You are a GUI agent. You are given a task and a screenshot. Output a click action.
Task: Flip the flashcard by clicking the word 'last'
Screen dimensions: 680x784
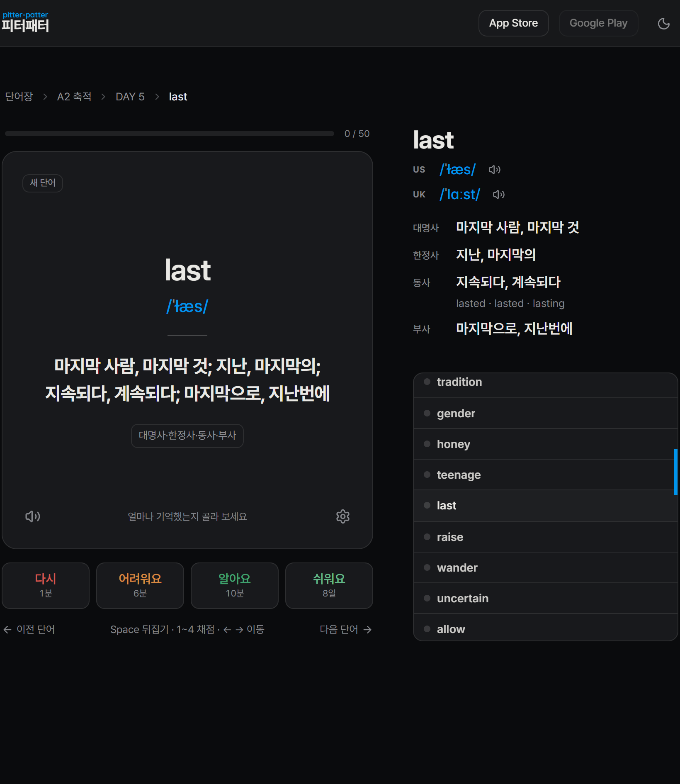click(187, 270)
